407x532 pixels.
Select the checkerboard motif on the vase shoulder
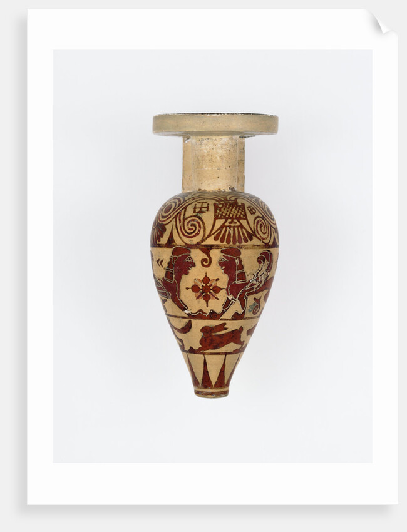(230, 211)
